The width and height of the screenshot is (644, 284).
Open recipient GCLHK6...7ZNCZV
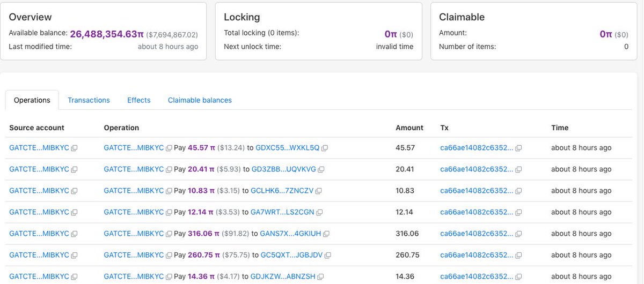pos(282,191)
